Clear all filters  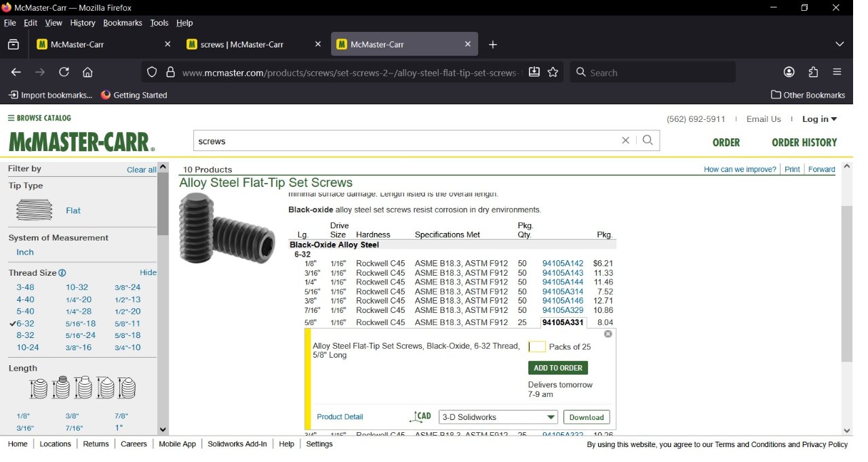tap(141, 169)
